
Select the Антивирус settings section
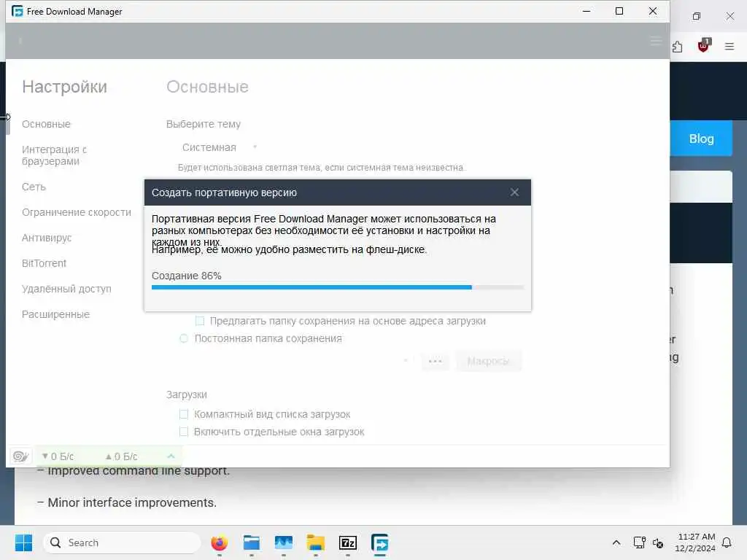click(47, 238)
